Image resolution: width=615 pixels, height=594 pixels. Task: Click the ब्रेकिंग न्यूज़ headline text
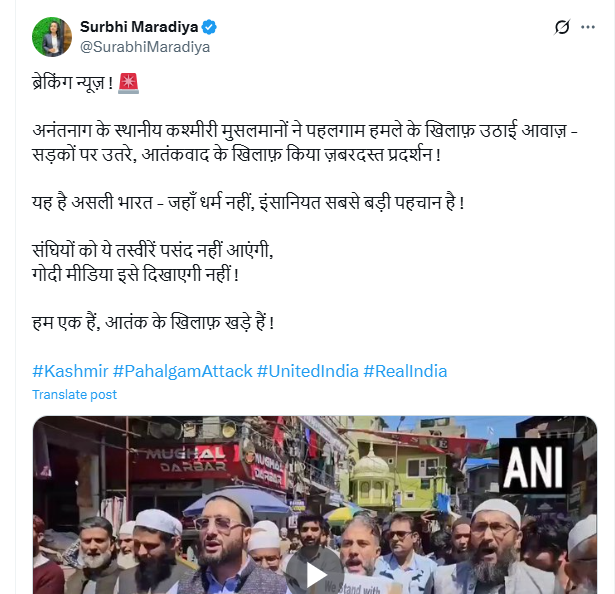[73, 83]
